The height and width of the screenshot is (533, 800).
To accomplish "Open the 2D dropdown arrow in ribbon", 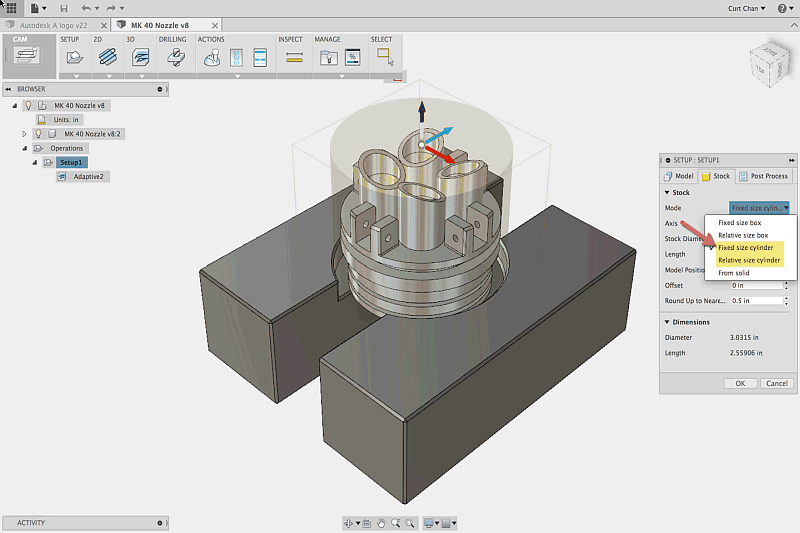I will (109, 76).
